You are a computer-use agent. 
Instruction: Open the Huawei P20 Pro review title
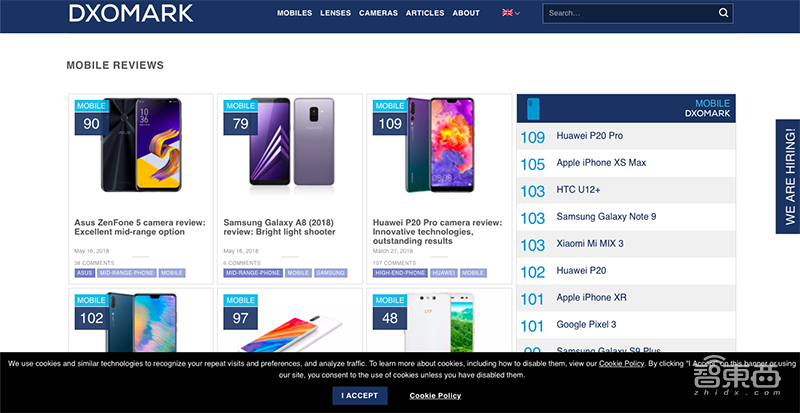pyautogui.click(x=437, y=232)
